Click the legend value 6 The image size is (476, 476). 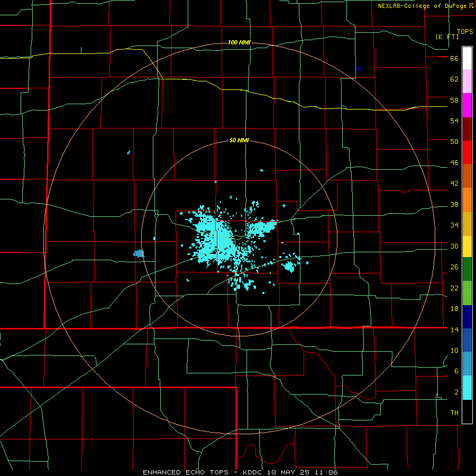456,371
